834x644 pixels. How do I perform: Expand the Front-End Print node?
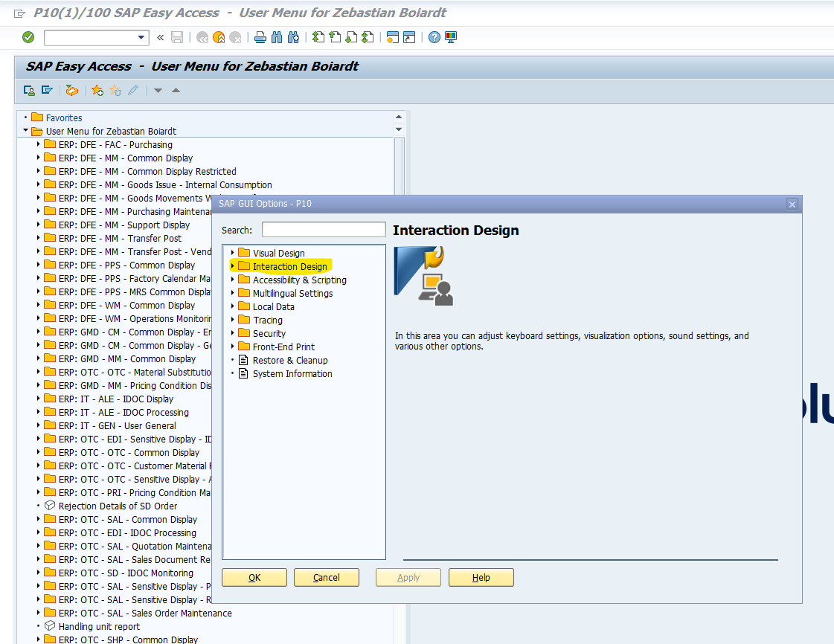(x=232, y=347)
